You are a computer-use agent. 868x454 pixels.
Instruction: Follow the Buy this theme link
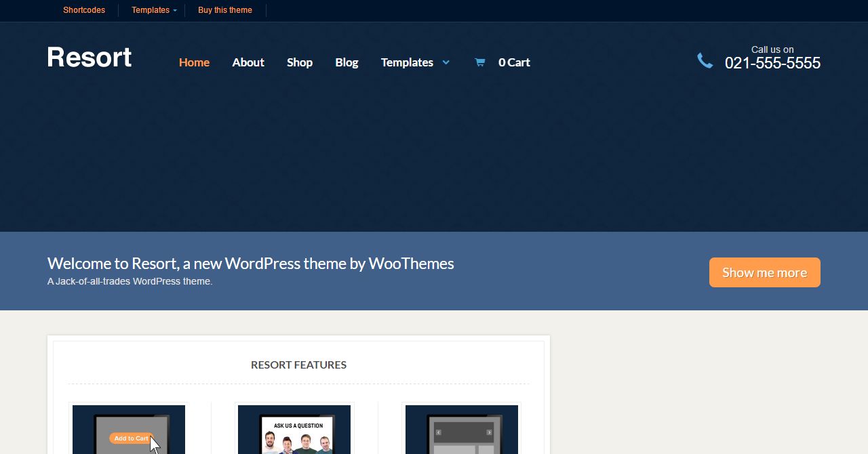pyautogui.click(x=225, y=10)
